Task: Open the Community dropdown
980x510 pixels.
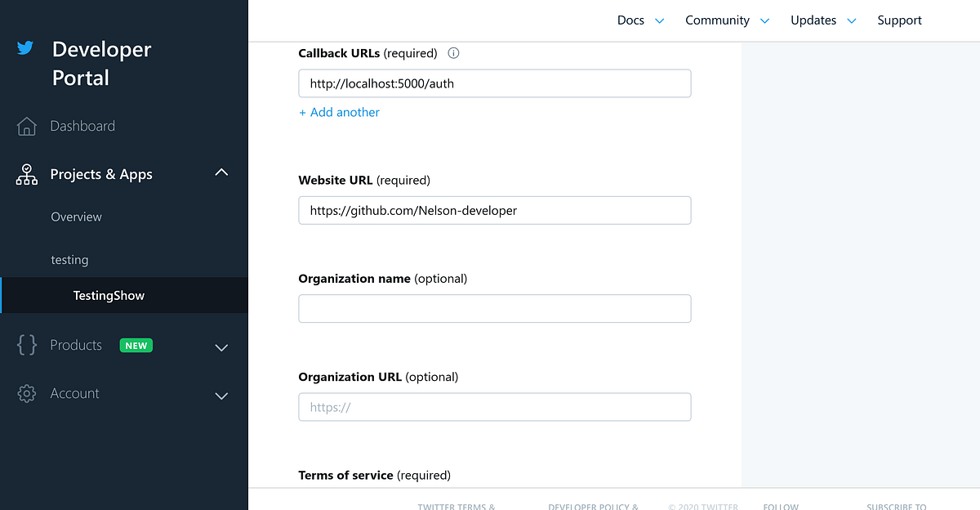Action: point(727,20)
